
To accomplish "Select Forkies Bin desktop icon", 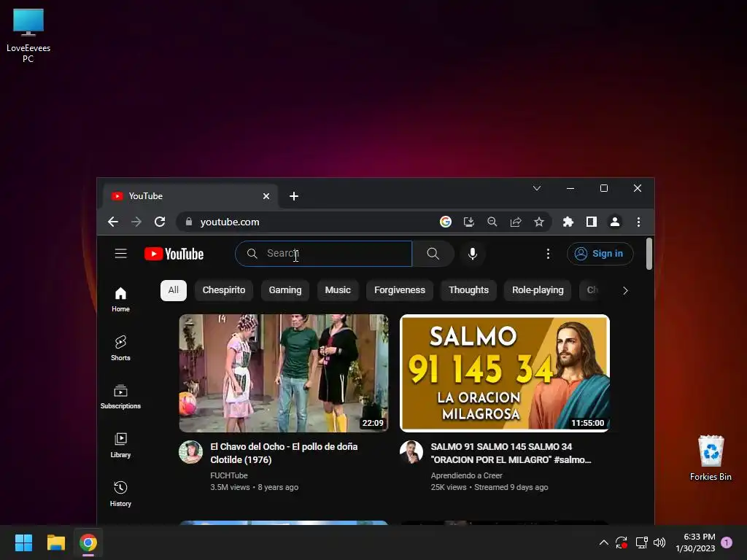I will (711, 458).
